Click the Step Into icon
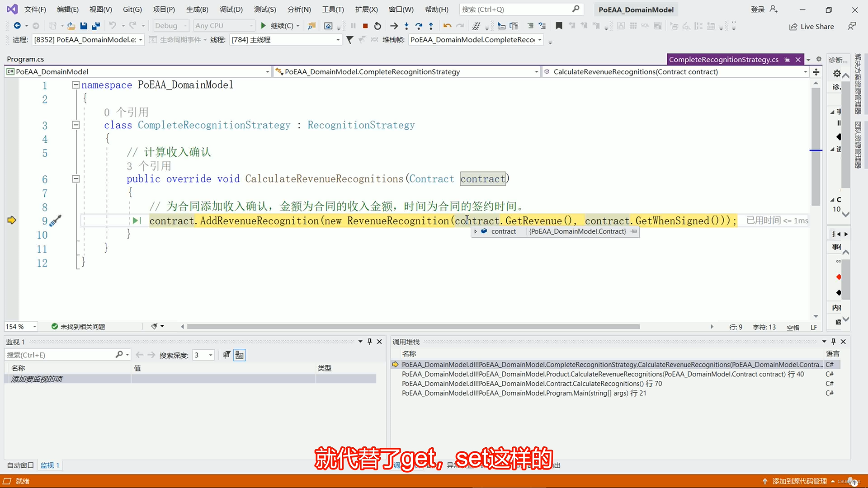 [x=406, y=26]
